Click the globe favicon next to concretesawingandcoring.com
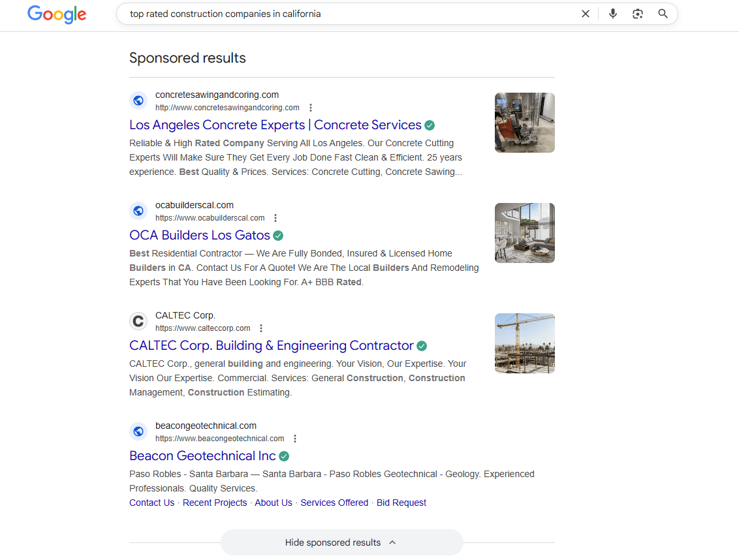The image size is (739, 560). pyautogui.click(x=138, y=101)
